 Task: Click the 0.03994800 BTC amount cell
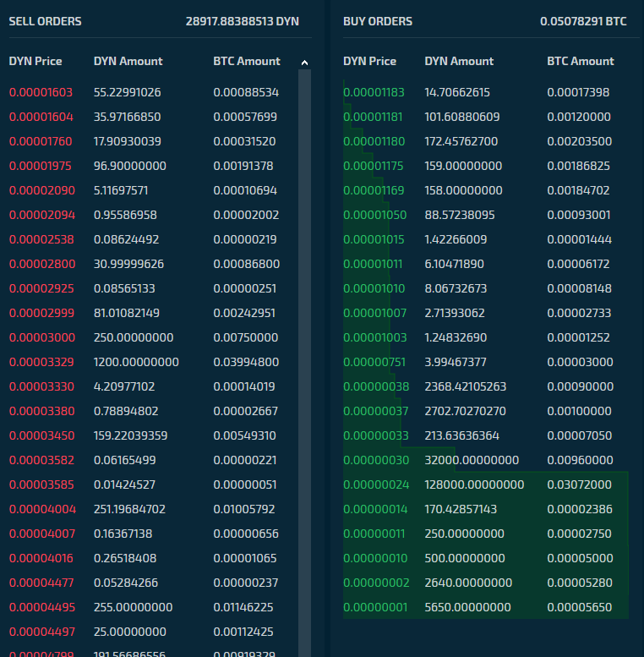(x=246, y=362)
